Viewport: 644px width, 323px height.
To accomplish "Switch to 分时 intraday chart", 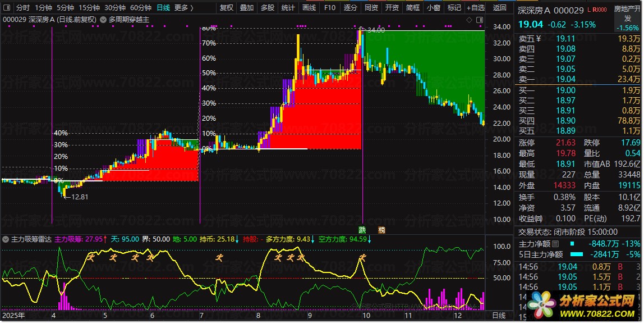I will coord(22,7).
